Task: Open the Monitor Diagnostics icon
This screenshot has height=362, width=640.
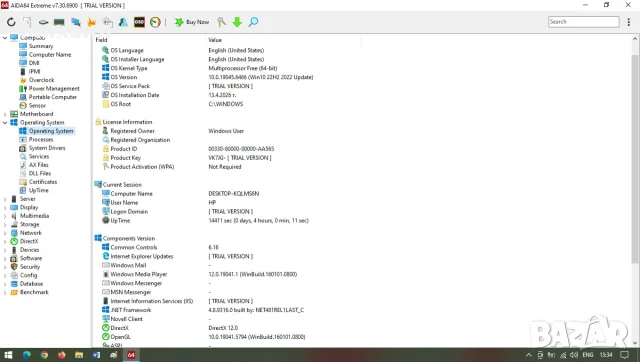Action: [76, 22]
